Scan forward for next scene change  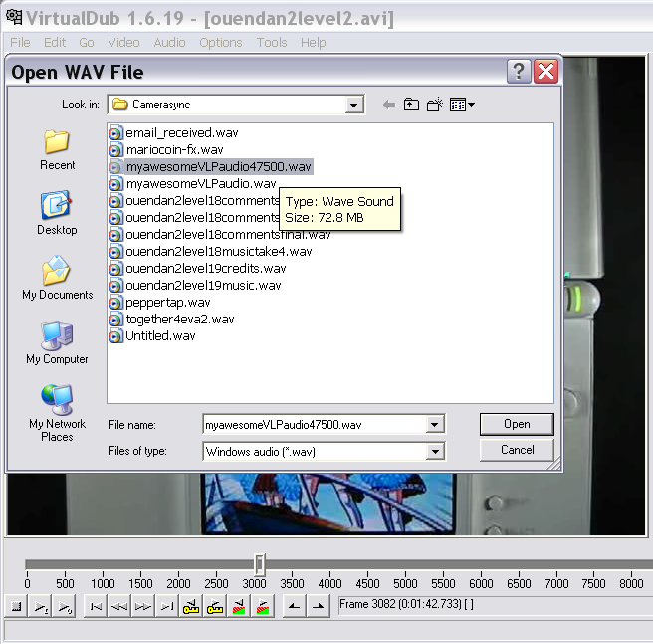click(262, 606)
